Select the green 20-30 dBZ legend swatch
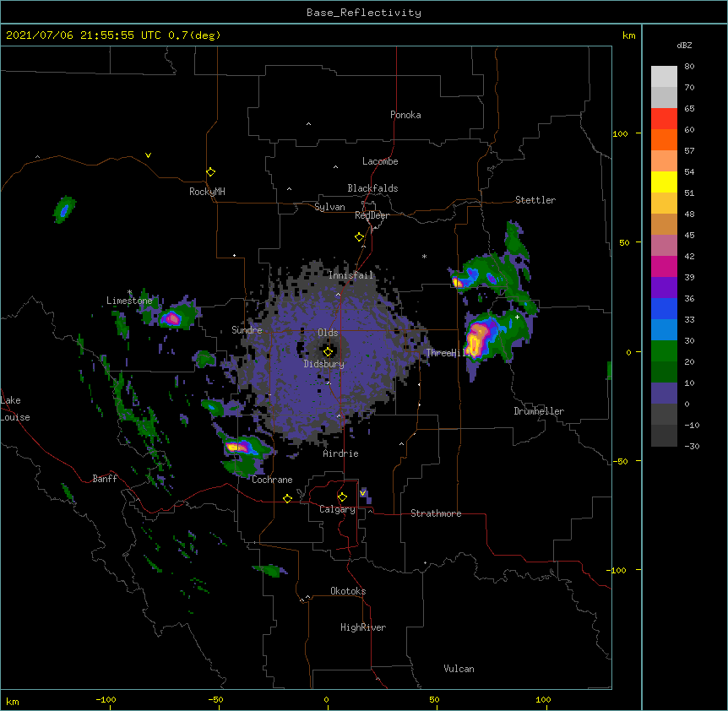This screenshot has height=711, width=728. click(664, 351)
